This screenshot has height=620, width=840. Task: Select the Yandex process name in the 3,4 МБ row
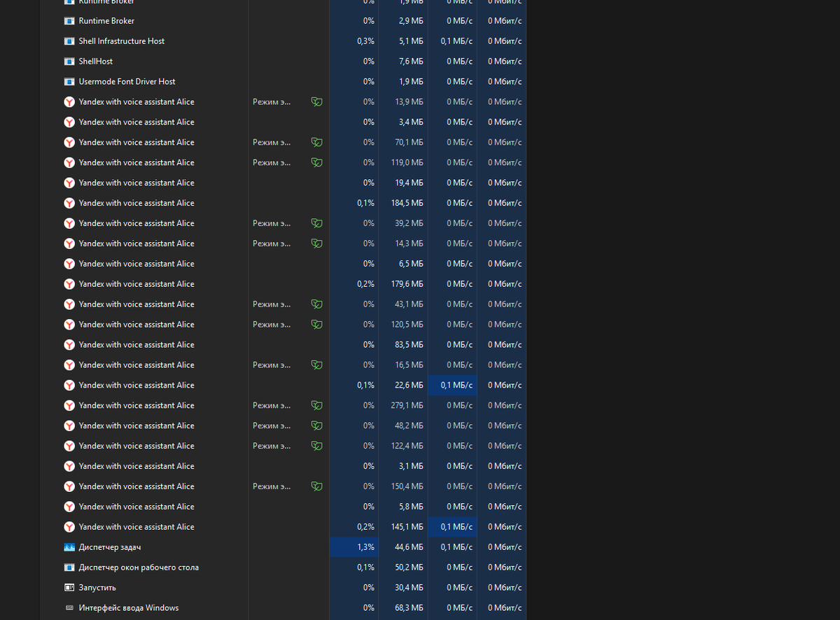136,122
